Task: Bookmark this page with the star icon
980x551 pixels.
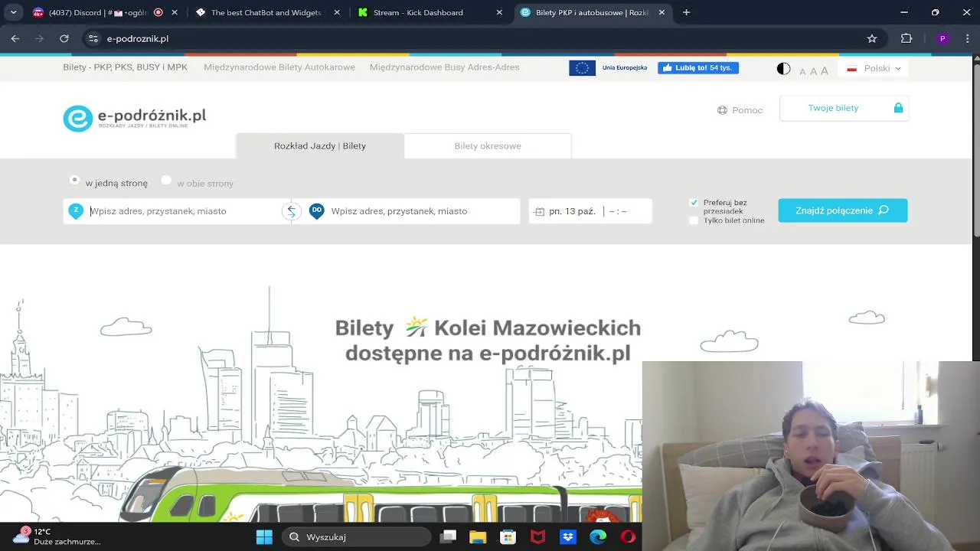Action: coord(871,38)
